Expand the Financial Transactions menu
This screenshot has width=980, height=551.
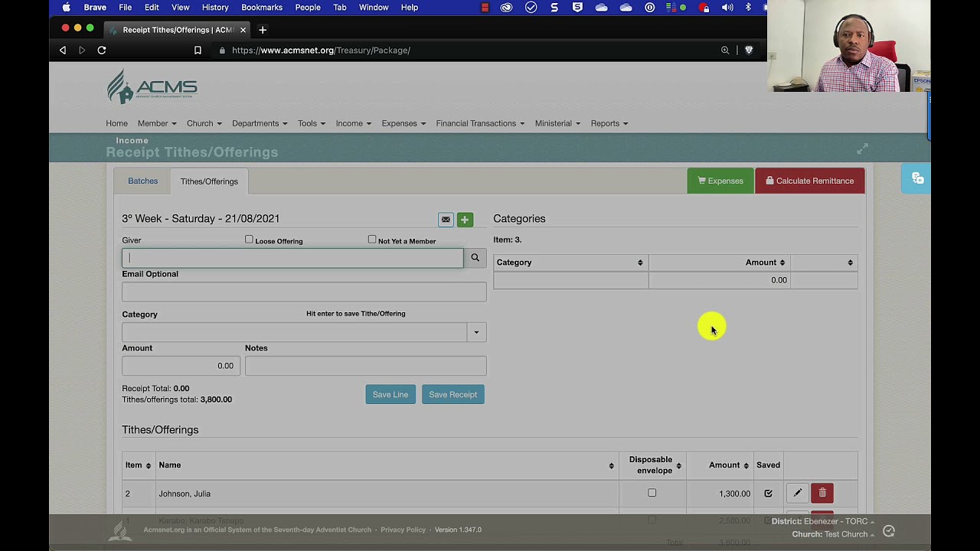coord(480,123)
